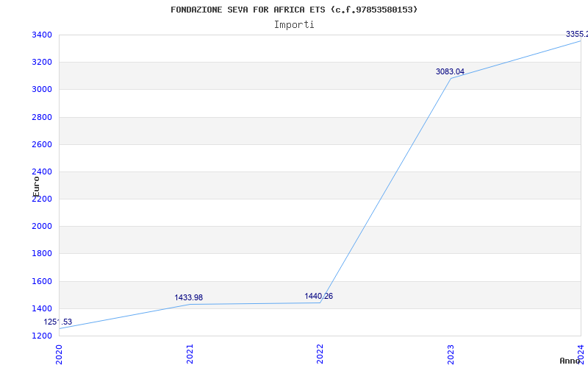Select the 3400 y-axis label
This screenshot has height=368, width=588.
click(x=42, y=35)
